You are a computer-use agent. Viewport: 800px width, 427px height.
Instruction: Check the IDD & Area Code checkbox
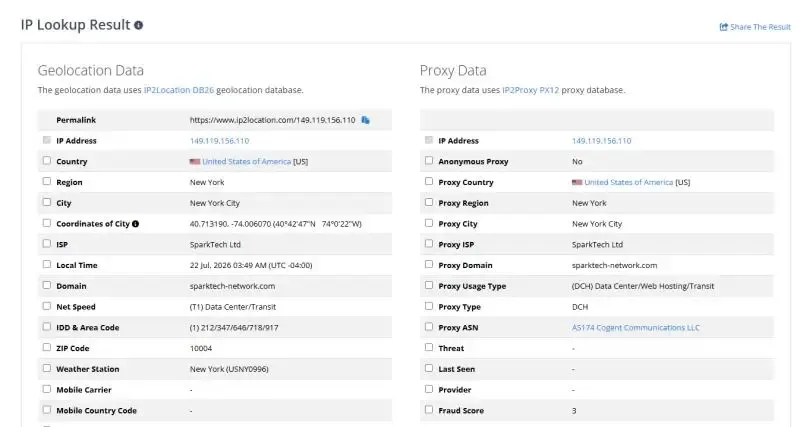click(x=47, y=326)
